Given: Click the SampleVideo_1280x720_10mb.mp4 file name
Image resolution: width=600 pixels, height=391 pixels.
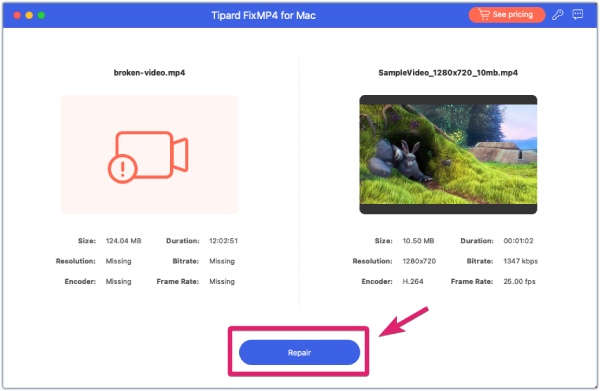Looking at the screenshot, I should (448, 73).
